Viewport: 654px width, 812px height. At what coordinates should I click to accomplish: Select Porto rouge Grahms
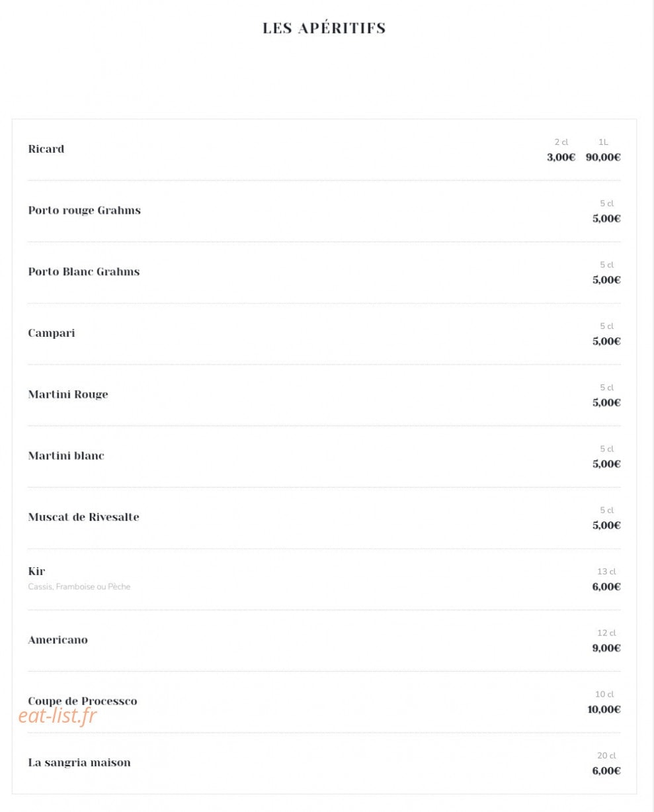coord(84,210)
